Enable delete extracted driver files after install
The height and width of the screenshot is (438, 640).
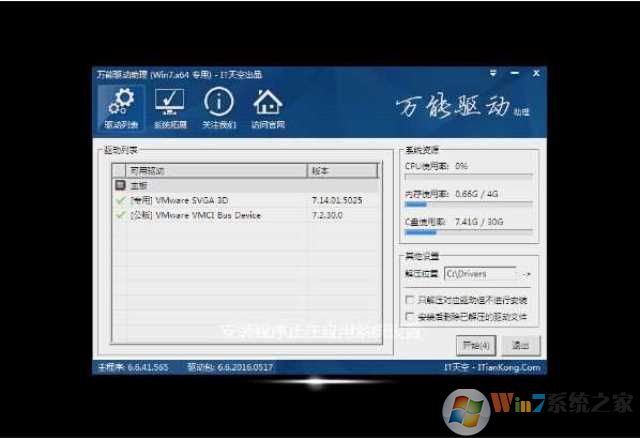pyautogui.click(x=409, y=316)
